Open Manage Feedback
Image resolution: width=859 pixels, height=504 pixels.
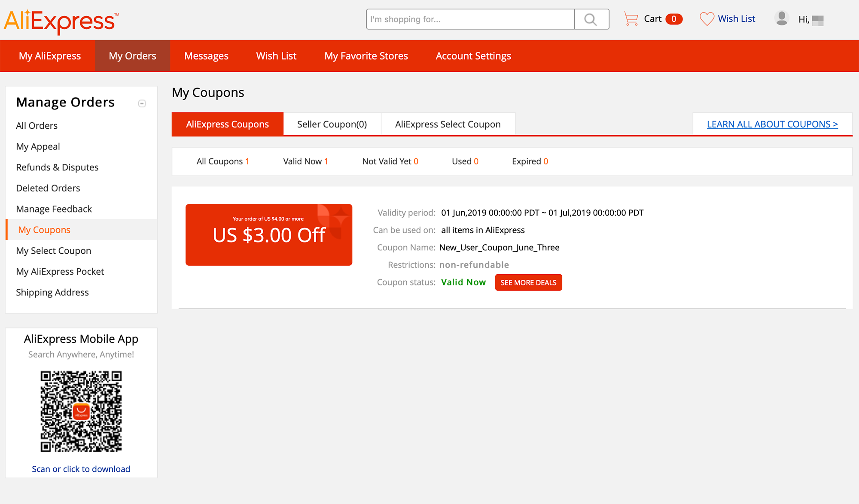coord(54,209)
